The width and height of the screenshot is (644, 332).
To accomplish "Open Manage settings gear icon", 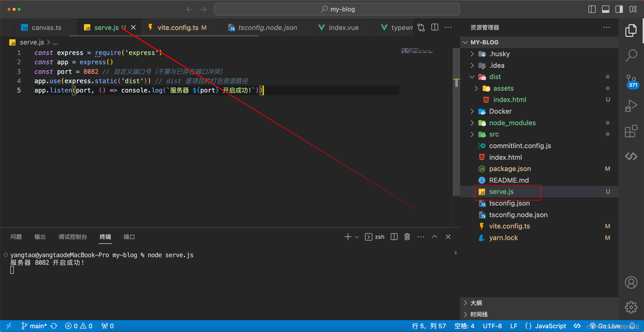I will pyautogui.click(x=631, y=307).
